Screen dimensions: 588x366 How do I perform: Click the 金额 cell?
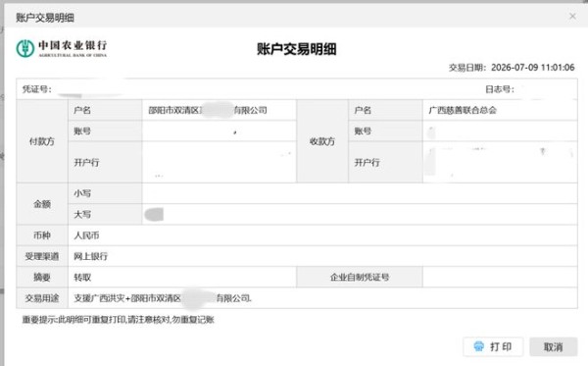(x=42, y=204)
